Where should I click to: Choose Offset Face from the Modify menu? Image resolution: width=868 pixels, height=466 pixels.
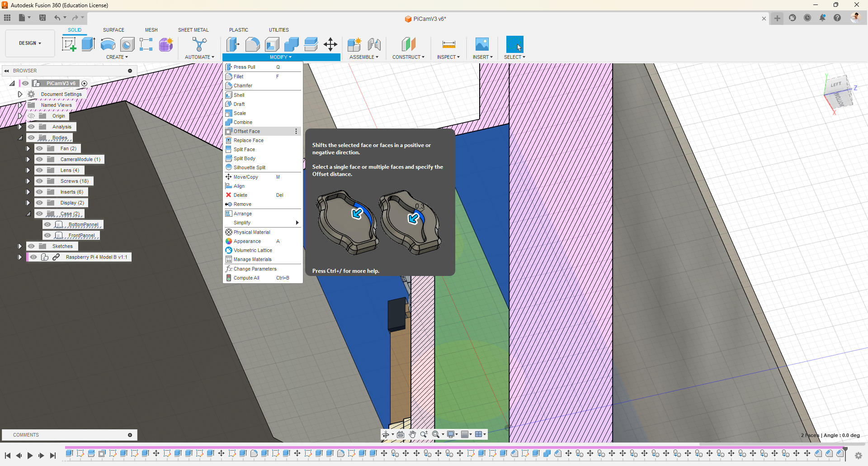[x=247, y=131]
